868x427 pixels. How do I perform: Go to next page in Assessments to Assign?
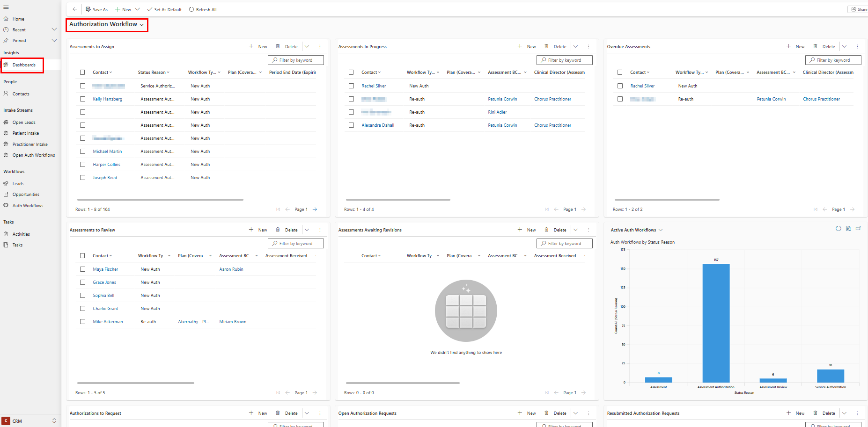click(315, 210)
